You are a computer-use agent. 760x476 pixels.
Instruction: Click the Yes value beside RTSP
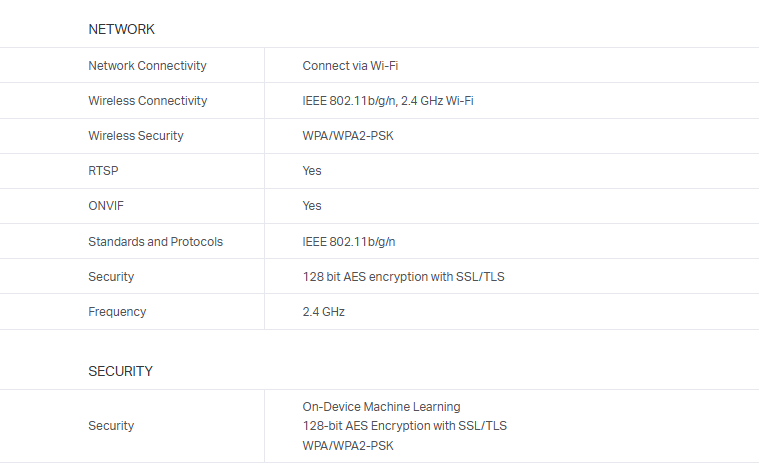(312, 171)
